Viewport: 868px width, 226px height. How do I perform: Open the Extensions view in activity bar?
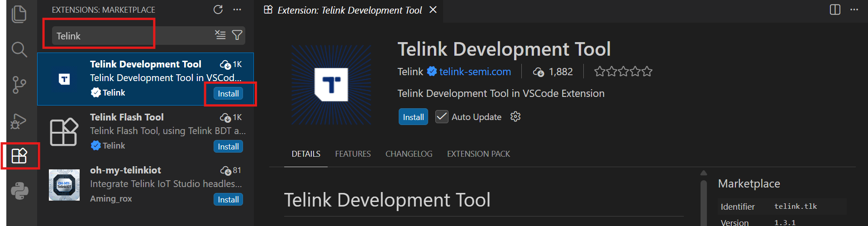[x=19, y=156]
